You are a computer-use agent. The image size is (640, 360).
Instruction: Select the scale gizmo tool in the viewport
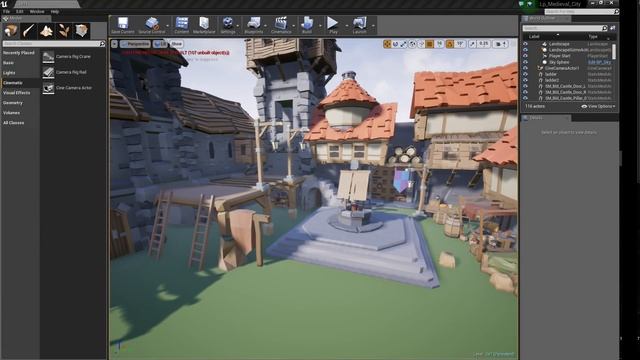403,44
